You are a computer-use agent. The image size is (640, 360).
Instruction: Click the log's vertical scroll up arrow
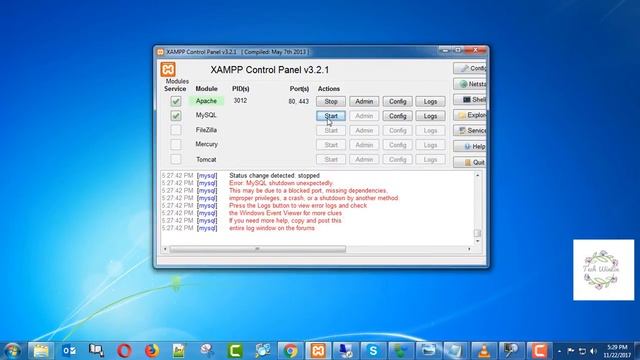coord(478,175)
